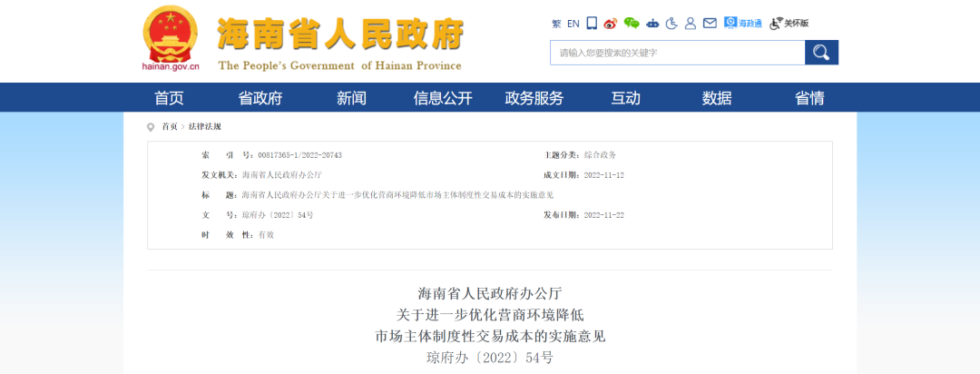Open the 政务服务 navigation menu item

coord(534,98)
